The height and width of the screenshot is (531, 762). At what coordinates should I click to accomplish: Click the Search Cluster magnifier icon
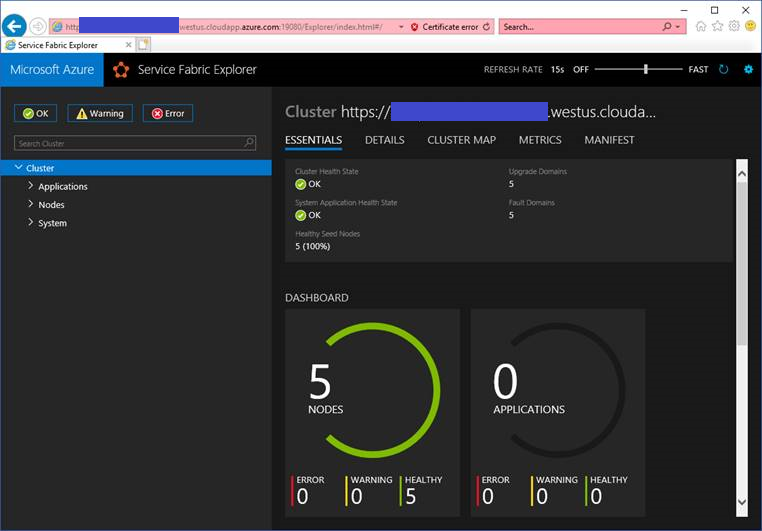click(249, 142)
